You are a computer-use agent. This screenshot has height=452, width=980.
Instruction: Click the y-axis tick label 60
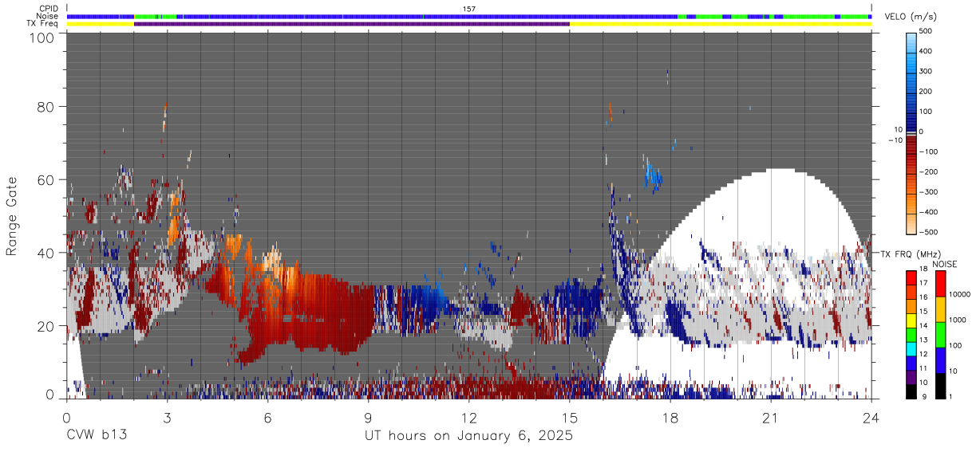(46, 179)
